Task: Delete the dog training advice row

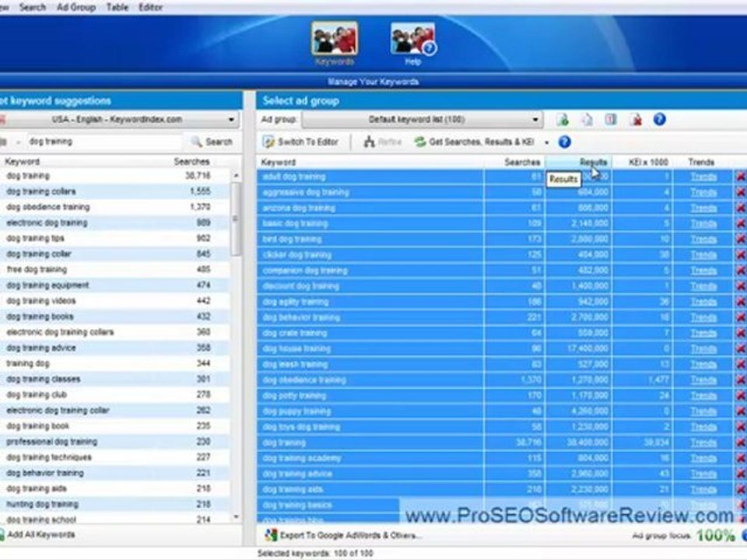Action: (x=741, y=474)
